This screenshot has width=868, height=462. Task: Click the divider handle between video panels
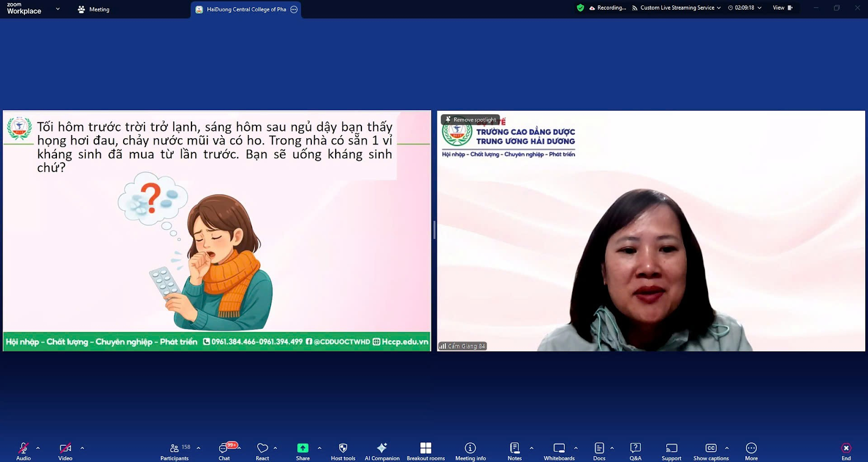[x=434, y=230]
